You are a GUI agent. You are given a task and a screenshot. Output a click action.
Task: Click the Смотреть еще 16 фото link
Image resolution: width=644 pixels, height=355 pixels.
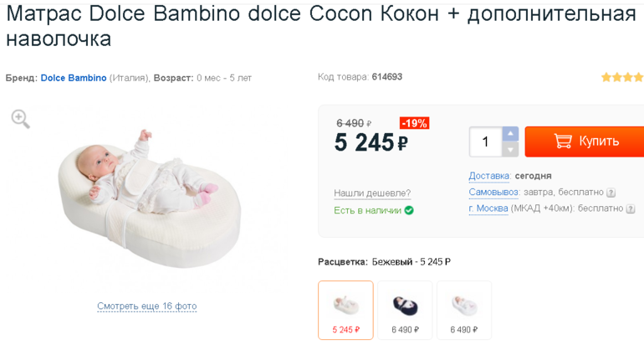click(147, 306)
